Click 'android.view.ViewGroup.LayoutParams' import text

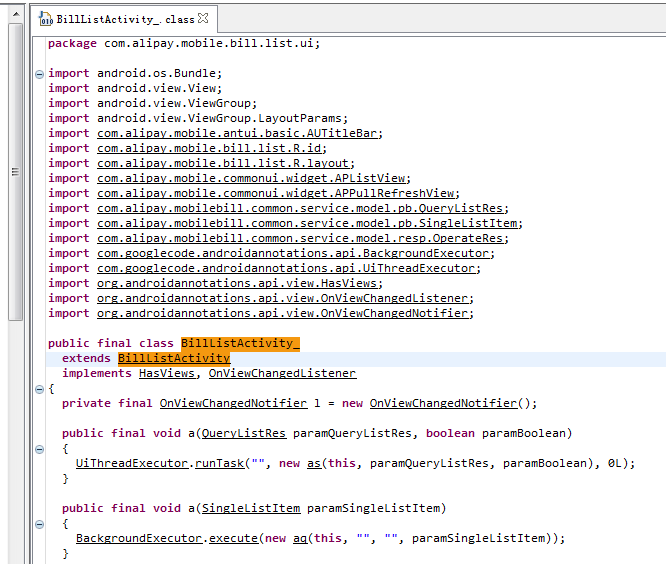point(220,118)
